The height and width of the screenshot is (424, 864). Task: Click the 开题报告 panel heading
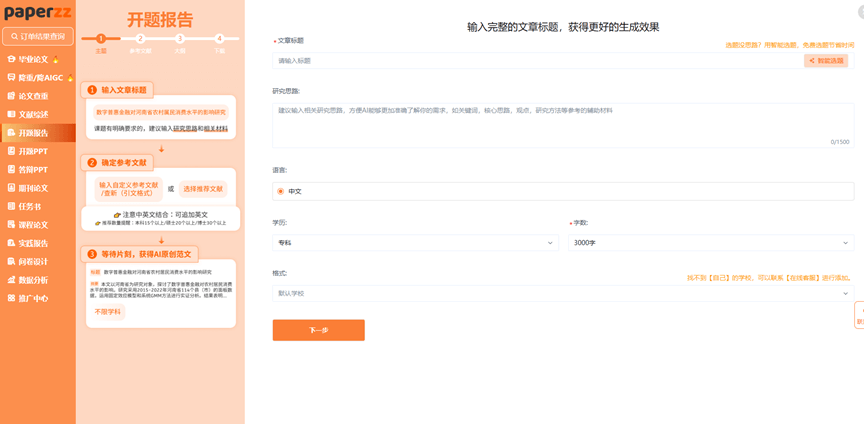[x=160, y=20]
